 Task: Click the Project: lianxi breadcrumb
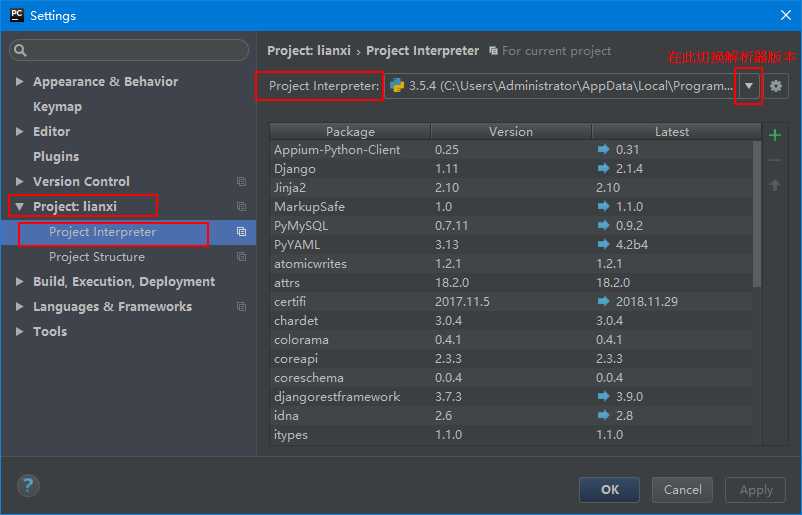coord(309,51)
